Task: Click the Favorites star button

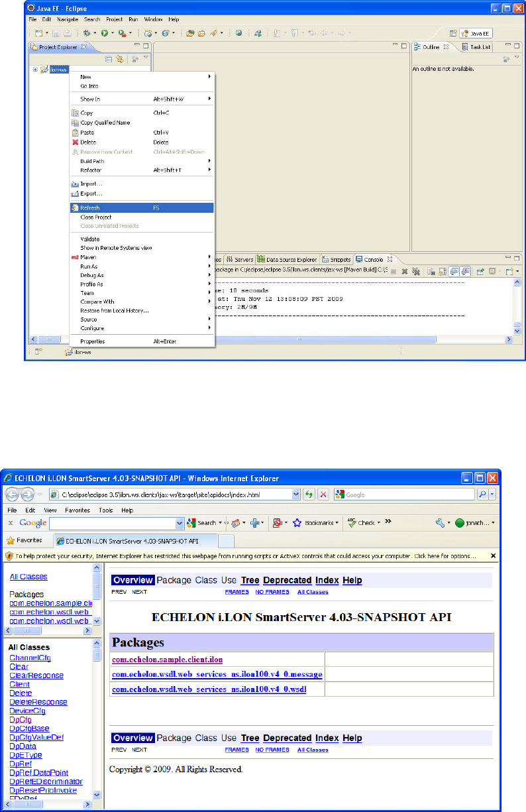Action: click(25, 540)
